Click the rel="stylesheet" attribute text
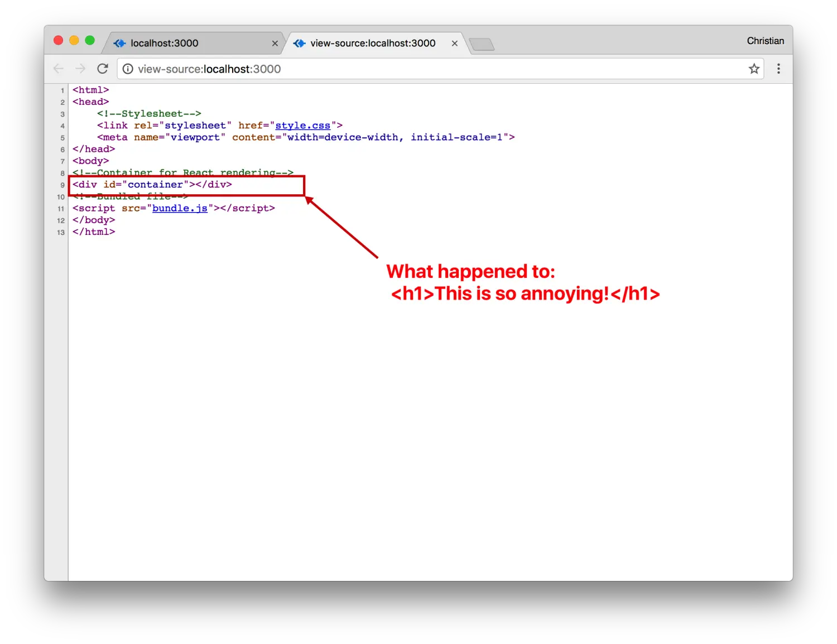837x644 pixels. click(182, 126)
